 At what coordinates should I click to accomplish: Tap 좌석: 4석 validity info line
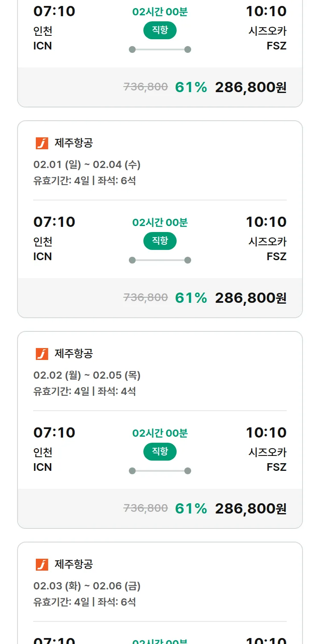[84, 392]
